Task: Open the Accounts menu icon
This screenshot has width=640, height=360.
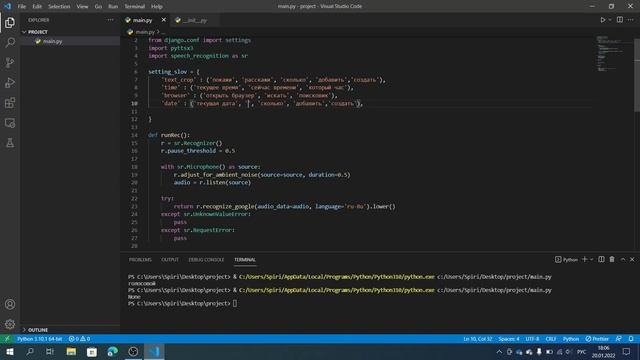Action: tap(10, 304)
